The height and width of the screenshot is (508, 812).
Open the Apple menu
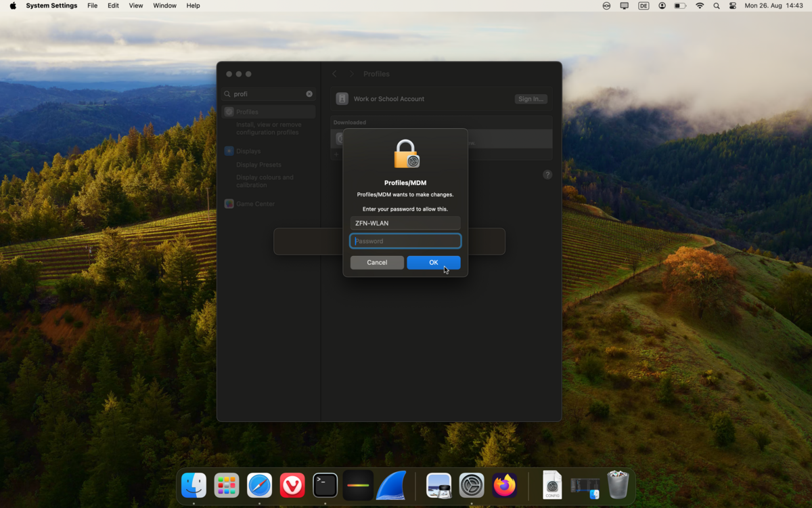click(12, 5)
